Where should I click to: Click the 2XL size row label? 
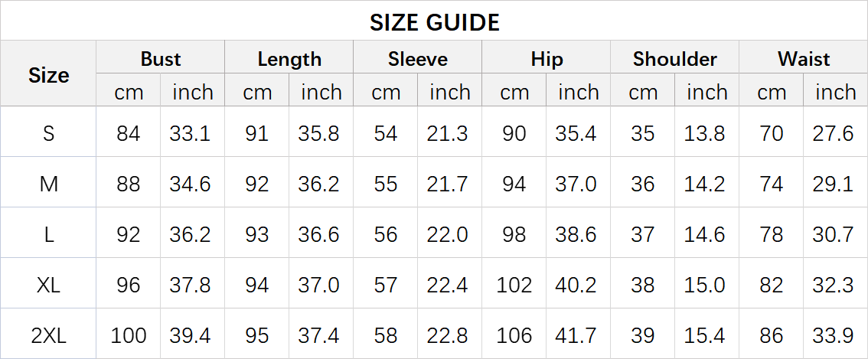(48, 335)
